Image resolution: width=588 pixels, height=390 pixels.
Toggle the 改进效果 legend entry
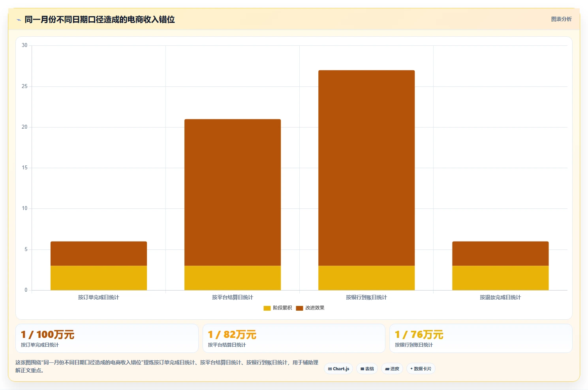click(310, 308)
